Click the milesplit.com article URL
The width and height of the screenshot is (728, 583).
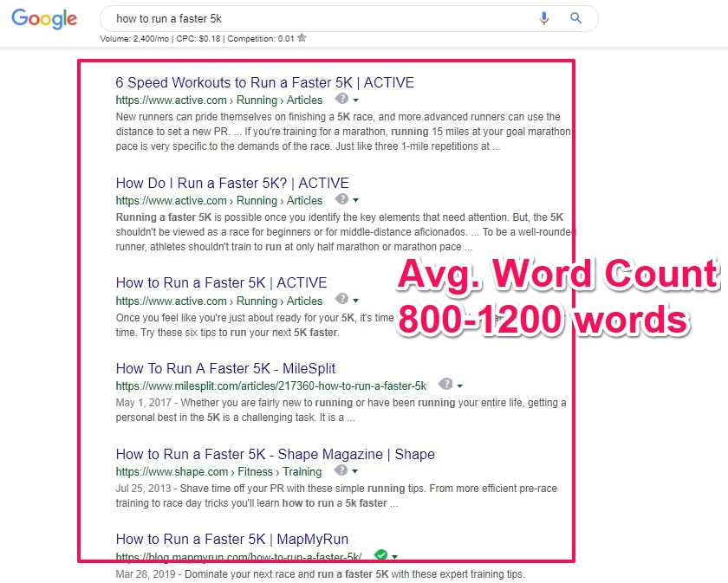(x=271, y=385)
